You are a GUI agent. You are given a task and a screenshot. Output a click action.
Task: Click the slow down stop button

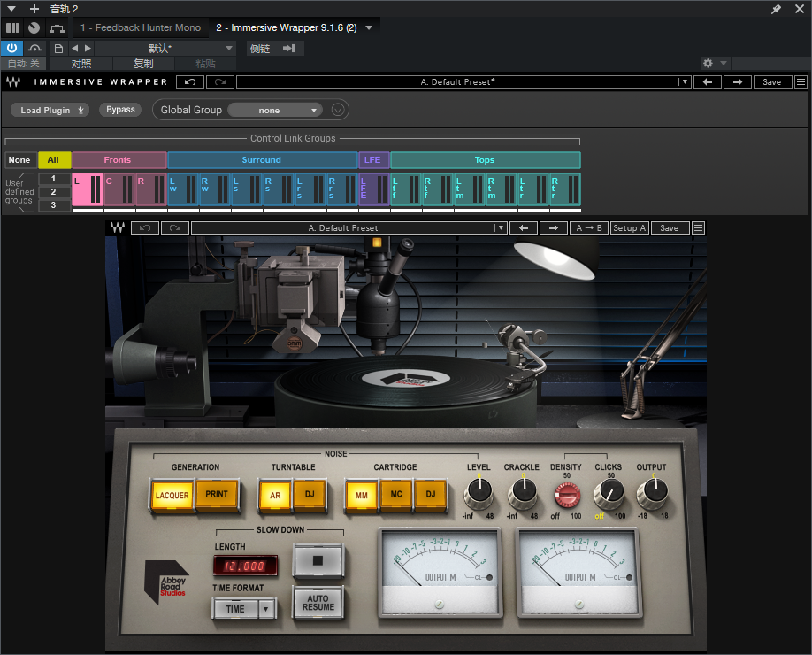[x=318, y=560]
